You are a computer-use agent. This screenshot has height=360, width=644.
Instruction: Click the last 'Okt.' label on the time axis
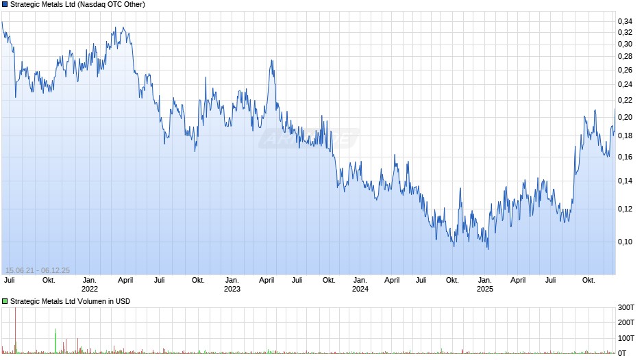tap(589, 281)
